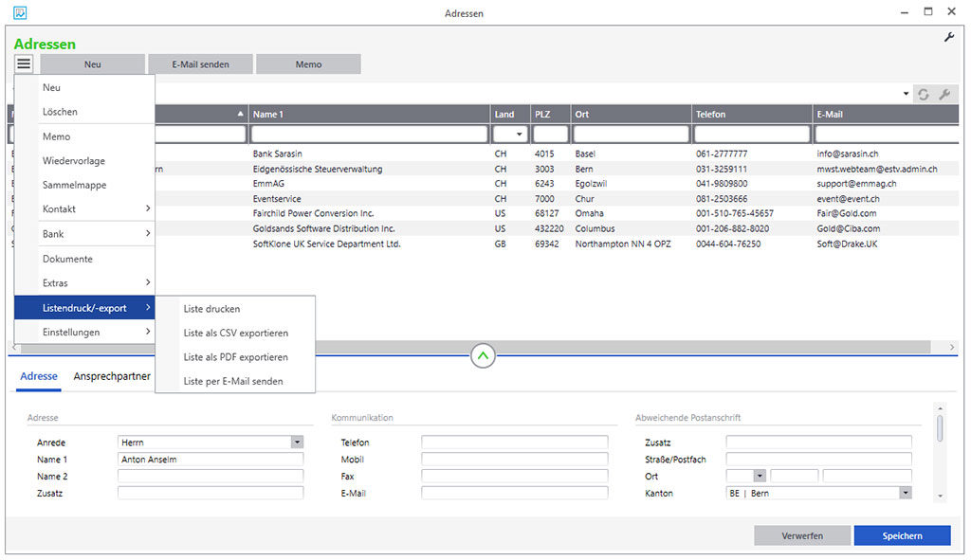Click the Ort filter field
This screenshot has width=971, height=560.
point(631,135)
